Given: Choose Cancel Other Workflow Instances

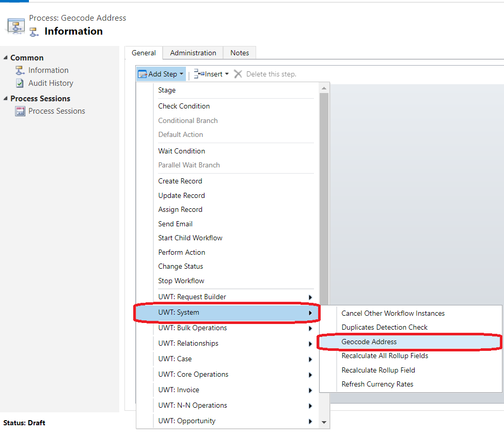Looking at the screenshot, I should [393, 313].
